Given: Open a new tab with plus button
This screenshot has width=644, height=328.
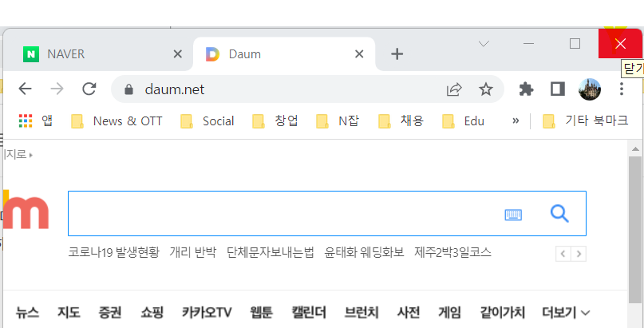Looking at the screenshot, I should 397,54.
